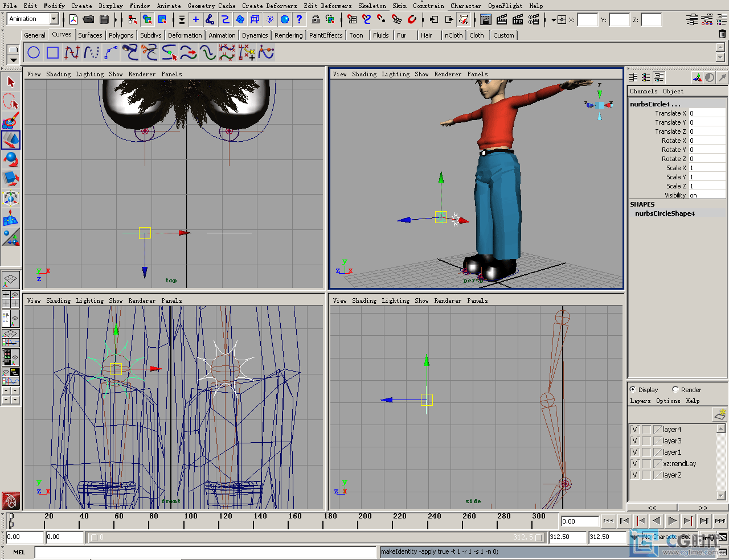
Task: Activate the Paint Selection tool in toolbox
Action: tap(11, 121)
